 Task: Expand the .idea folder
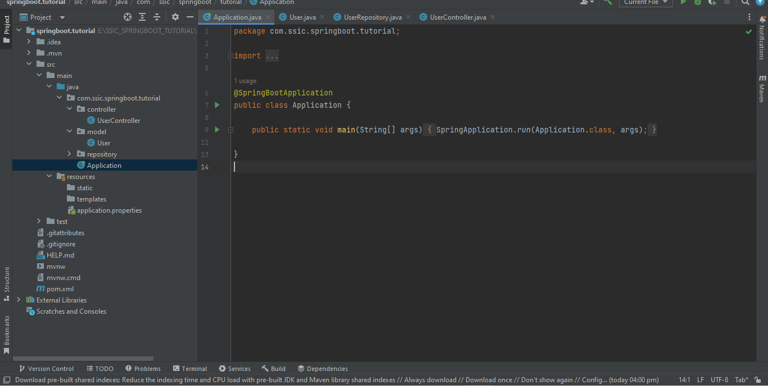(29, 42)
